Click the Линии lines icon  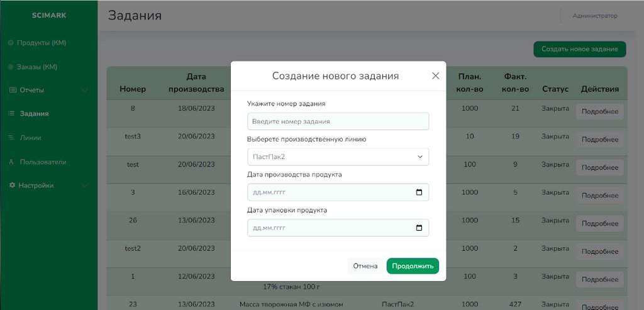(11, 138)
